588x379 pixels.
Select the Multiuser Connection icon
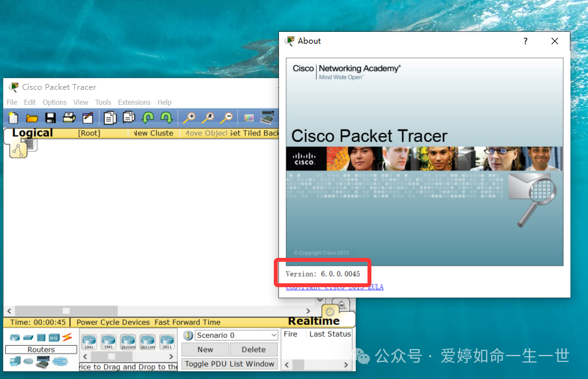click(x=60, y=361)
